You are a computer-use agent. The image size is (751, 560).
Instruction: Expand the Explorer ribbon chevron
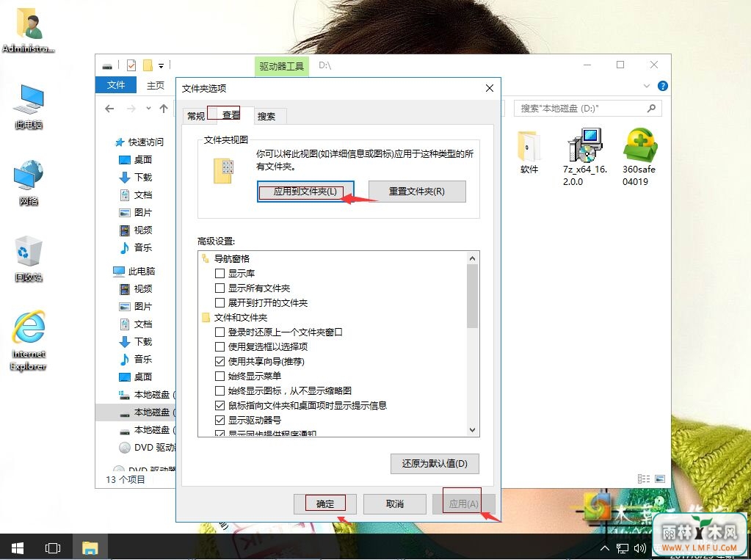(x=647, y=86)
